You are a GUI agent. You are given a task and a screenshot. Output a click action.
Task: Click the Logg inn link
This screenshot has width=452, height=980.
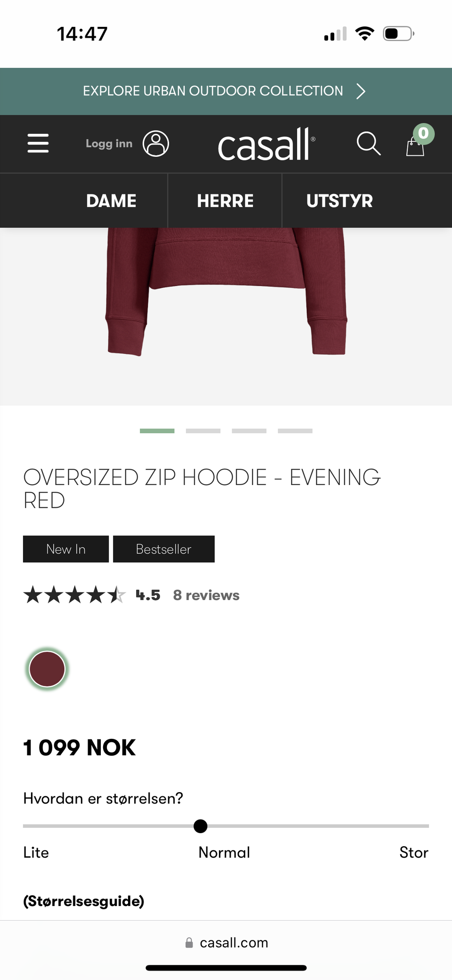[109, 144]
